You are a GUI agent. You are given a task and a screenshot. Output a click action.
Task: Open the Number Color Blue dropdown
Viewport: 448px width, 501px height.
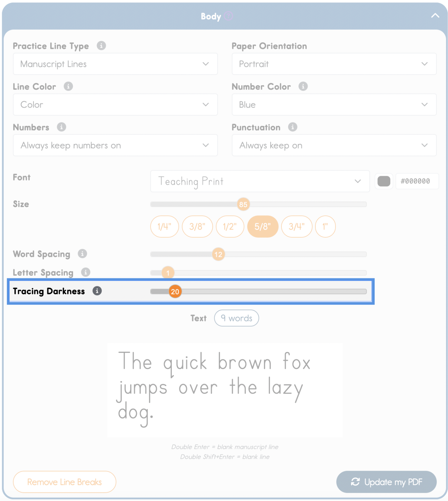(x=334, y=105)
